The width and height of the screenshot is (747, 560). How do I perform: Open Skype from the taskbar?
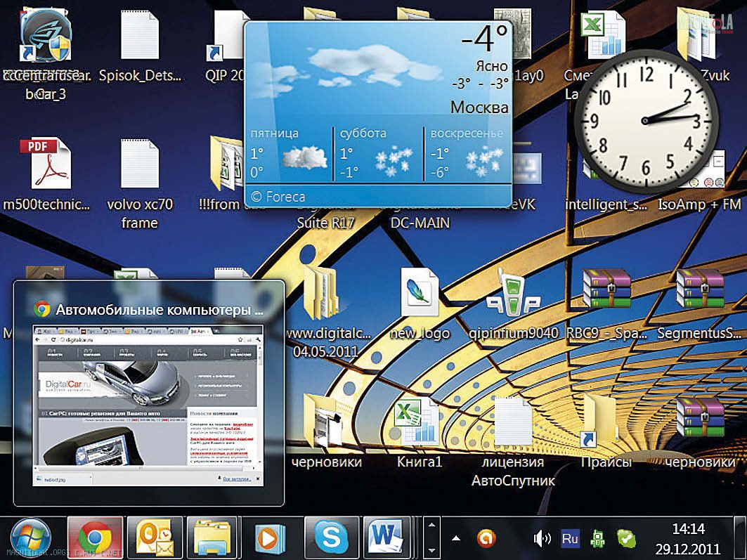pyautogui.click(x=331, y=538)
